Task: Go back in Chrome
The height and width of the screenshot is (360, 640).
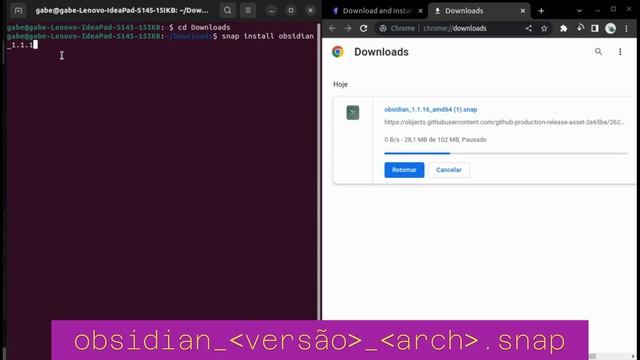Action: click(x=332, y=28)
